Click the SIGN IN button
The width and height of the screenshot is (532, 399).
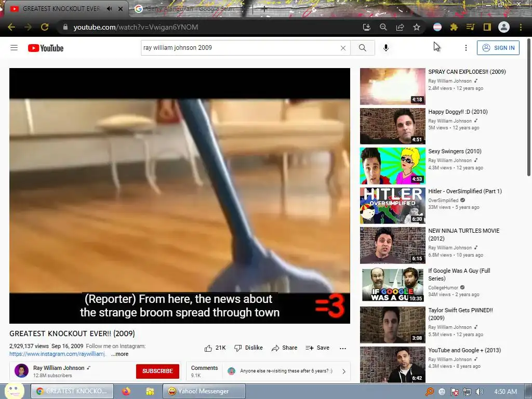pyautogui.click(x=498, y=48)
